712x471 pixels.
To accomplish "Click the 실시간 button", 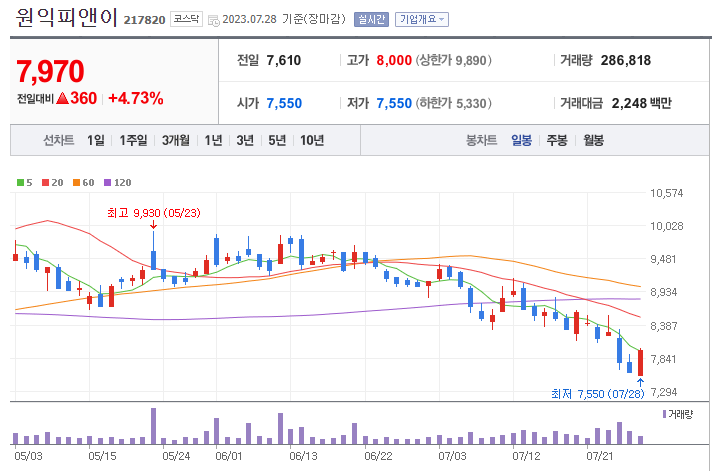I will [x=371, y=19].
